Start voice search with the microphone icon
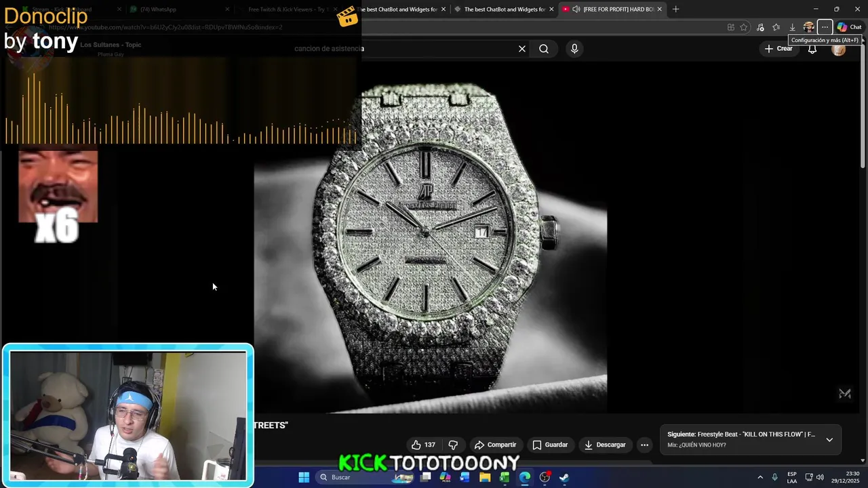 (x=574, y=49)
